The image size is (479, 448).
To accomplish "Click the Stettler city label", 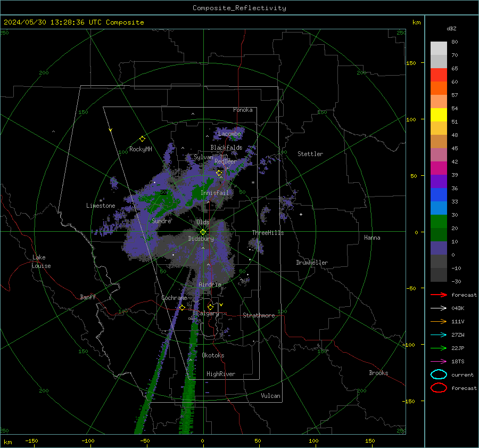I will pyautogui.click(x=310, y=154).
